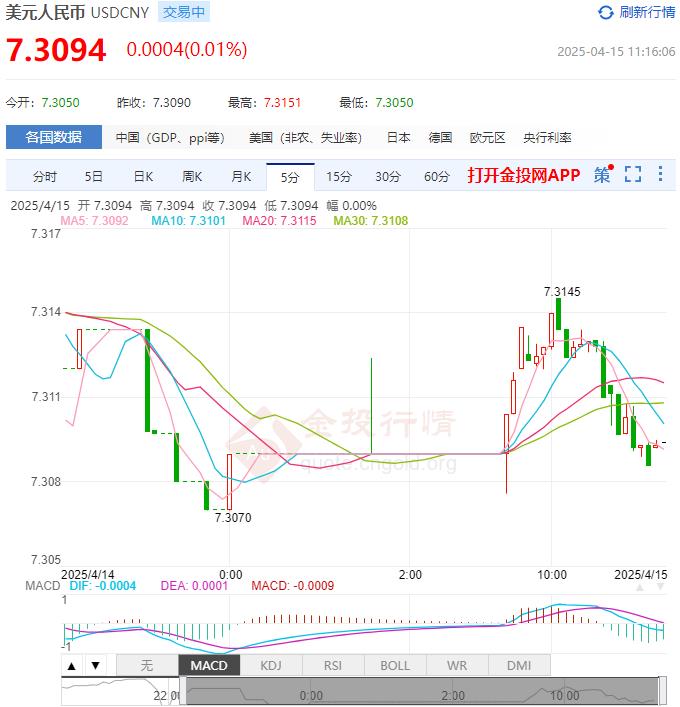Click the DEA: 0.0001 value
Image resolution: width=680 pixels, height=707 pixels.
pos(194,586)
